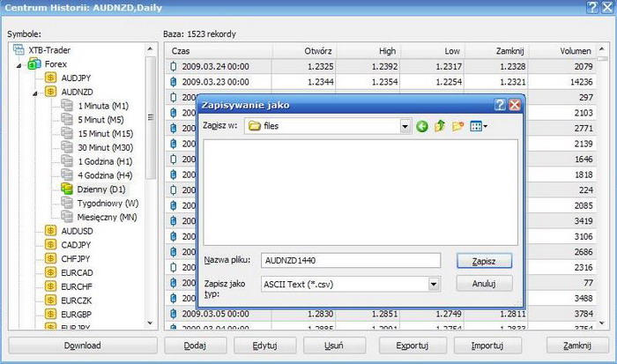Click the Centrum Historii help button
Viewport: 617px width, 364px height.
[592, 7]
